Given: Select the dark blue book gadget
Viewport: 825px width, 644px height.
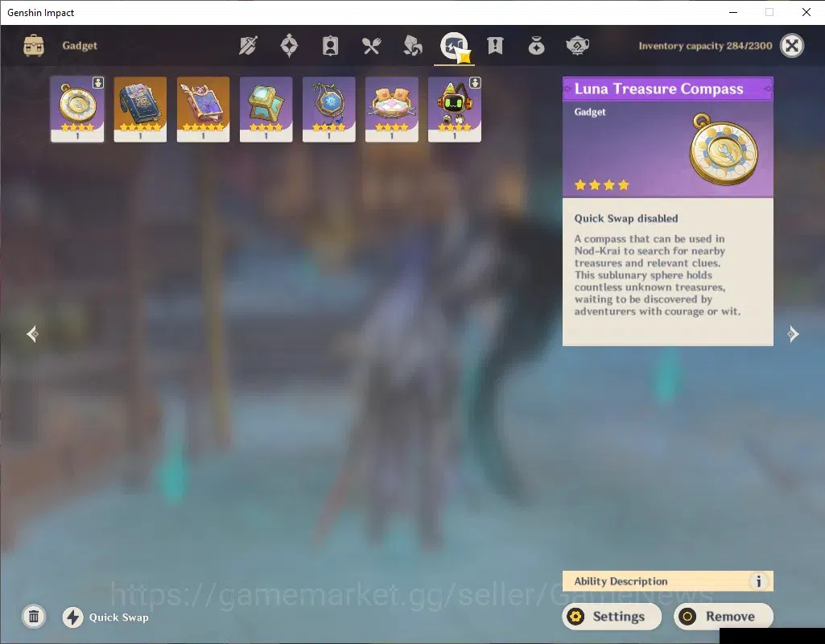Looking at the screenshot, I should (140, 109).
